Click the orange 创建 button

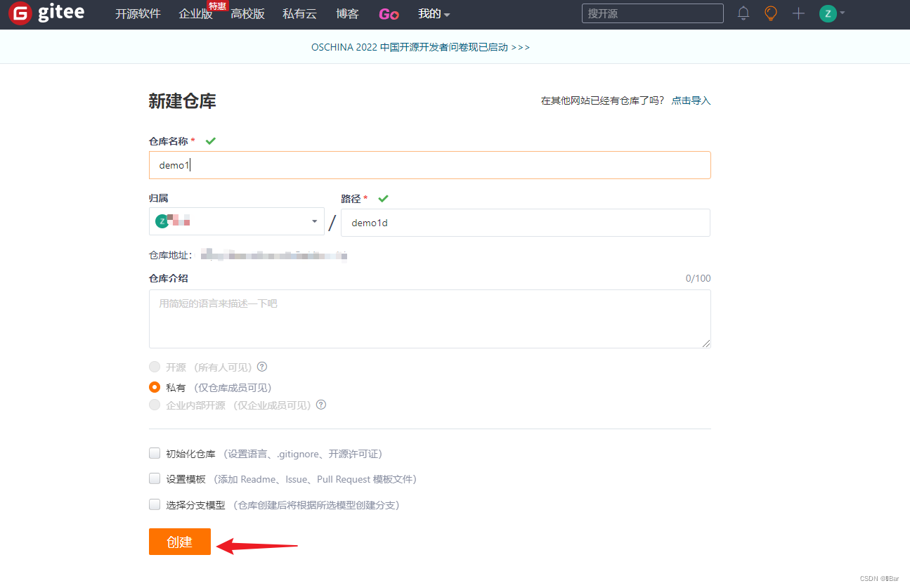pos(180,542)
